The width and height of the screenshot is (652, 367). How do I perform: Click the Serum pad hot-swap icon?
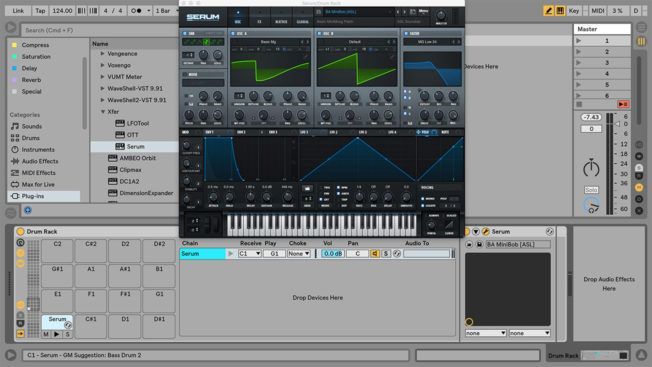pyautogui.click(x=68, y=325)
